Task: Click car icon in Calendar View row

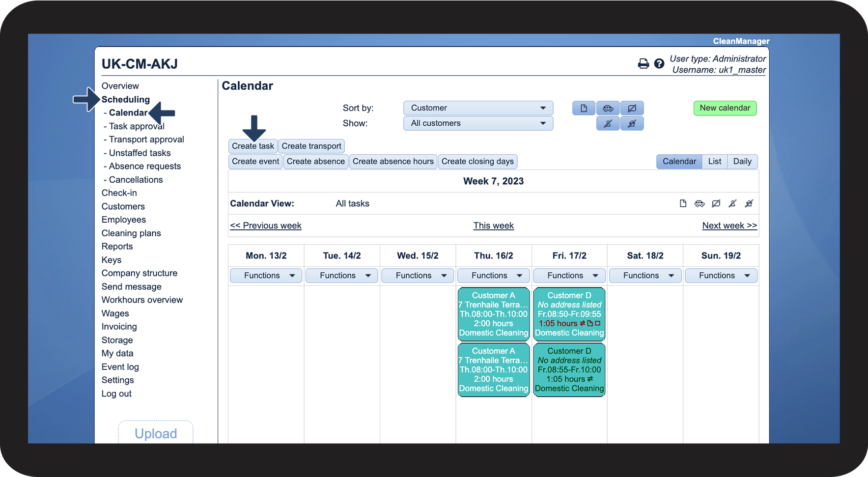Action: coord(700,203)
